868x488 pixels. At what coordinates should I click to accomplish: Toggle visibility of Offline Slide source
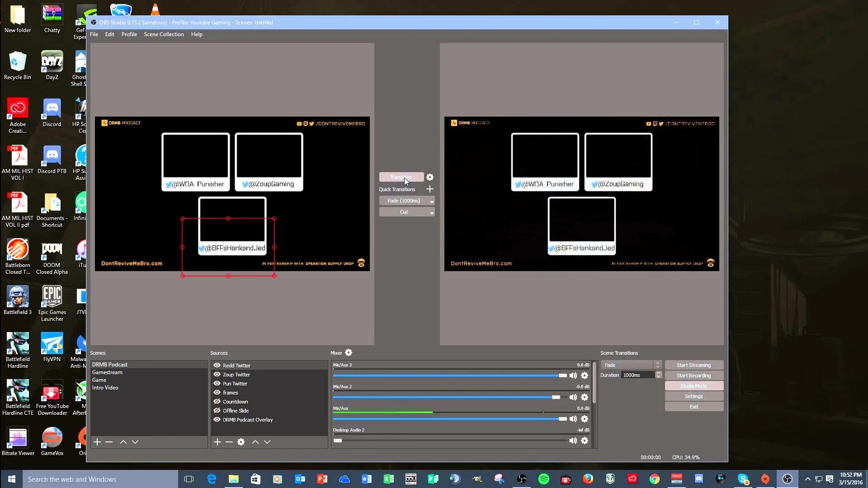(217, 410)
